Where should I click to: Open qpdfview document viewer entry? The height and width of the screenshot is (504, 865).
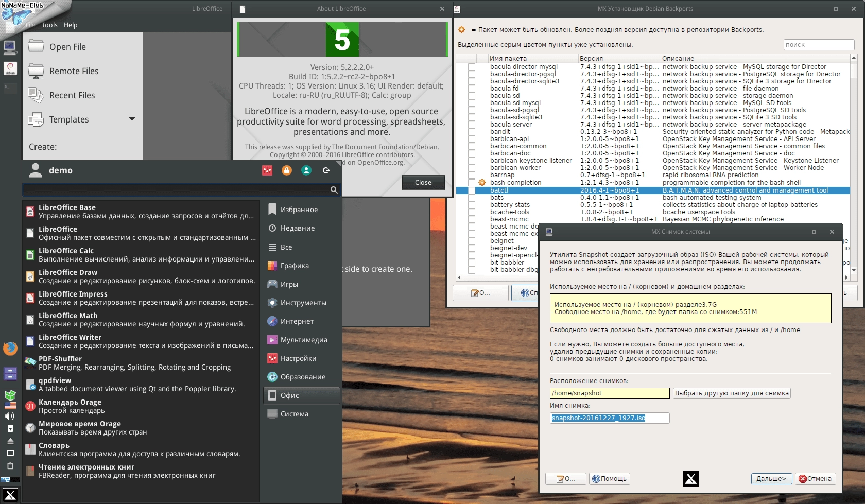(x=140, y=385)
